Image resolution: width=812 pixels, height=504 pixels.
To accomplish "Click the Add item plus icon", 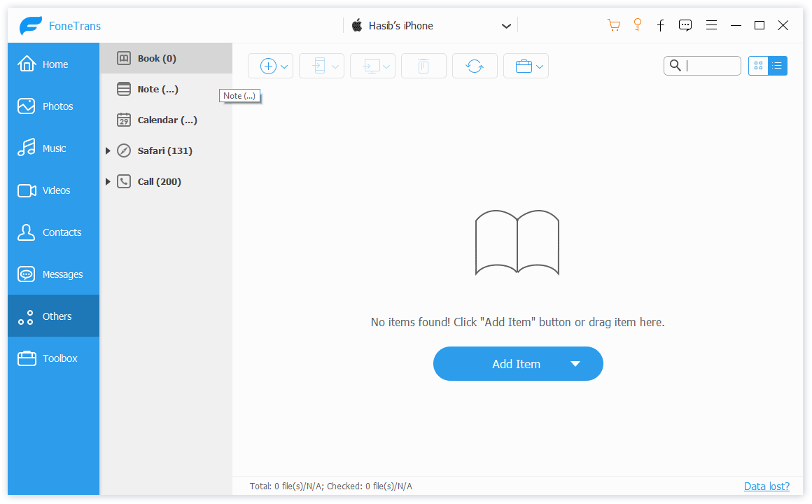I will tap(267, 65).
